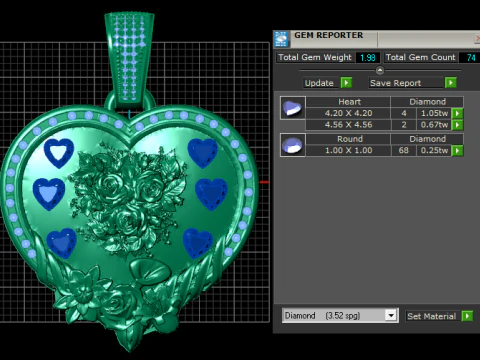This screenshot has height=360, width=480.
Task: Click the Gem Reporter logo icon
Action: [x=281, y=39]
